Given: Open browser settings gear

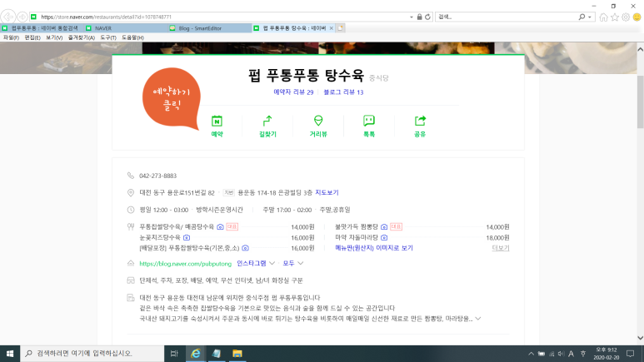Looking at the screenshot, I should tap(626, 17).
